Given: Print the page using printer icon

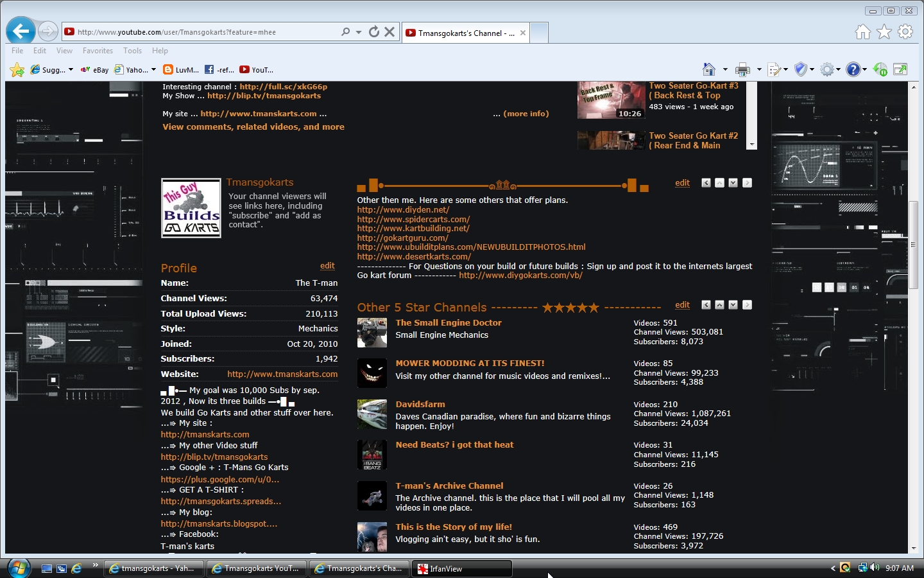Looking at the screenshot, I should pos(742,69).
